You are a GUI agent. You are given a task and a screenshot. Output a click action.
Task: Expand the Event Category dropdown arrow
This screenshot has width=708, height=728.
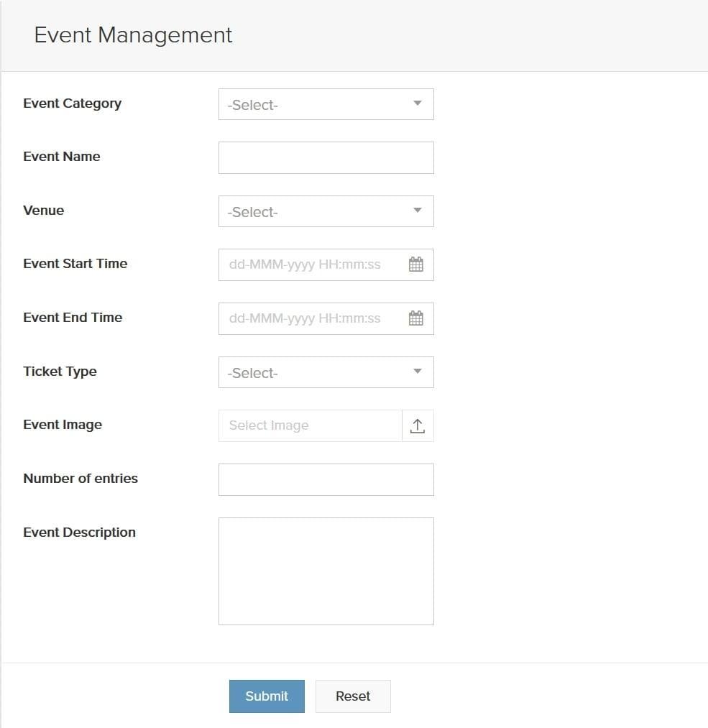tap(418, 103)
